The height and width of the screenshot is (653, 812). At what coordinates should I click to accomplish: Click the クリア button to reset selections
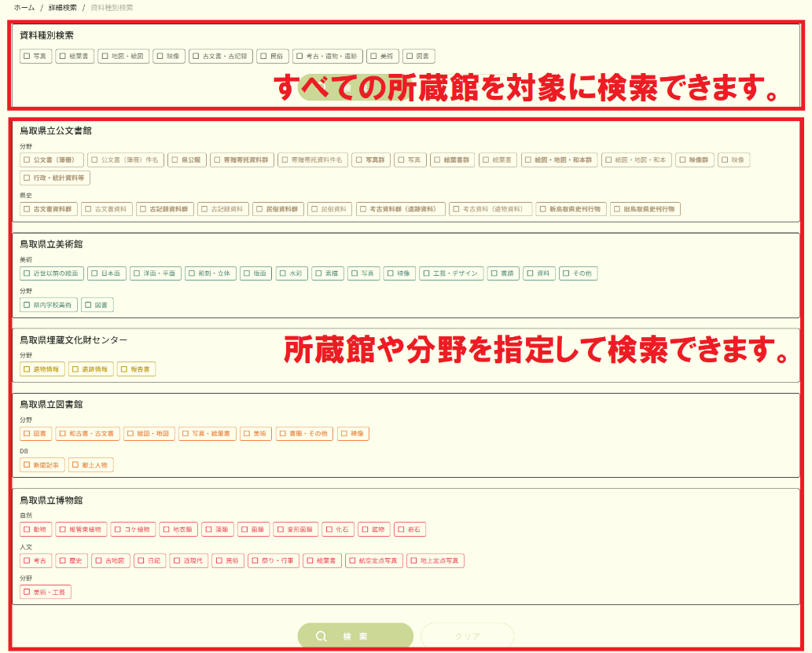468,636
